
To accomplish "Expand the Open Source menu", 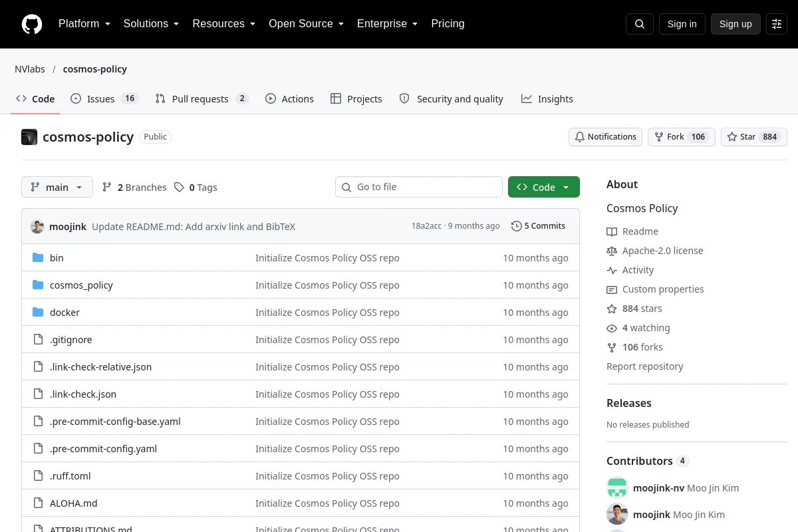I will [307, 24].
